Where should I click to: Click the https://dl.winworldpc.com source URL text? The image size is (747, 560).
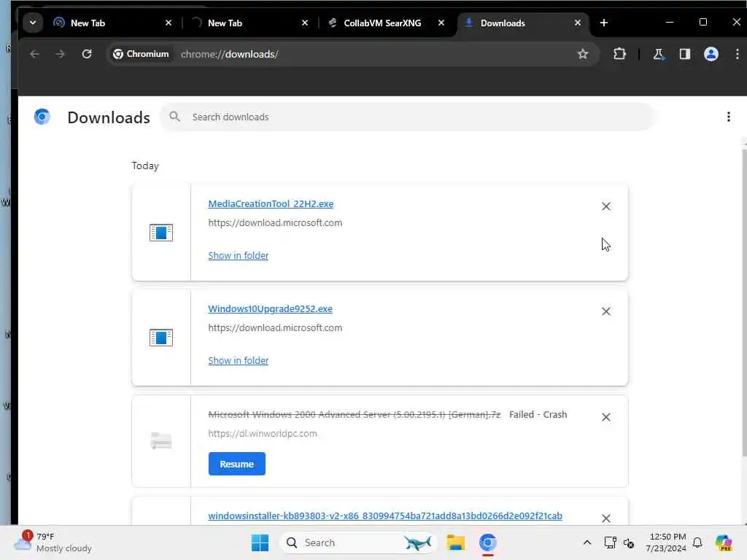click(263, 434)
